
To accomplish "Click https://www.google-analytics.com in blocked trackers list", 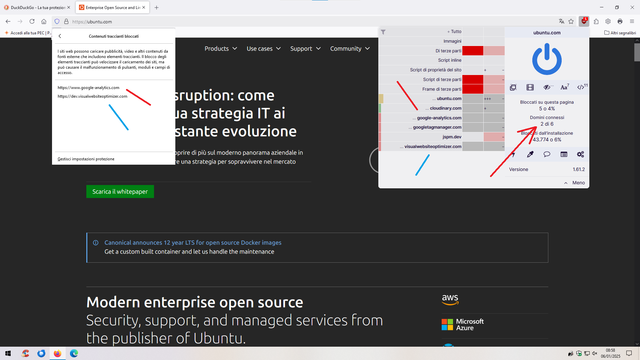I will [89, 87].
